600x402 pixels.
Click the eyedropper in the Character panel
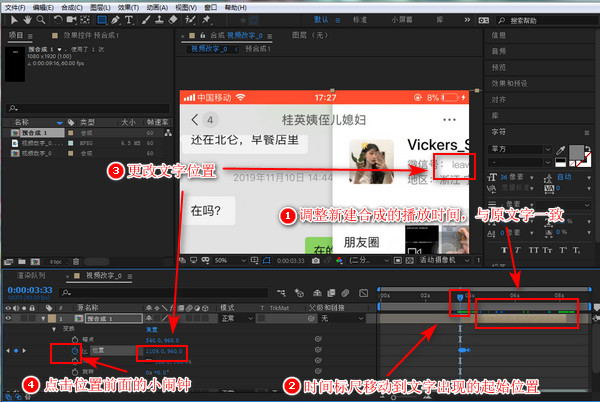click(561, 149)
